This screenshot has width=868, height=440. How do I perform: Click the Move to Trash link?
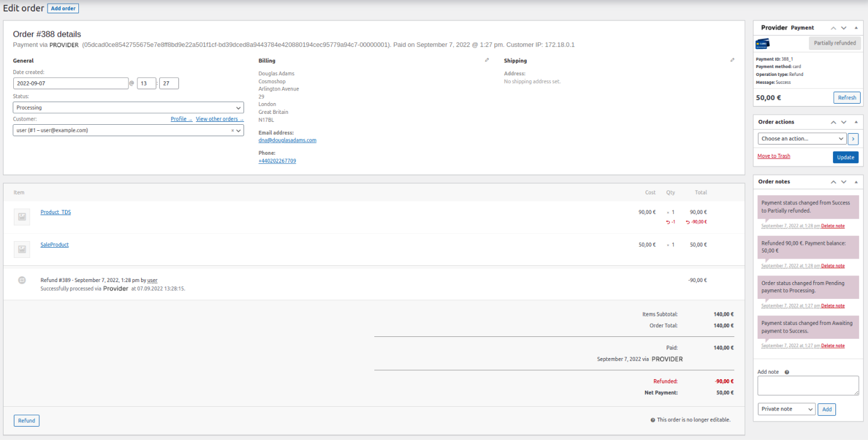[773, 156]
